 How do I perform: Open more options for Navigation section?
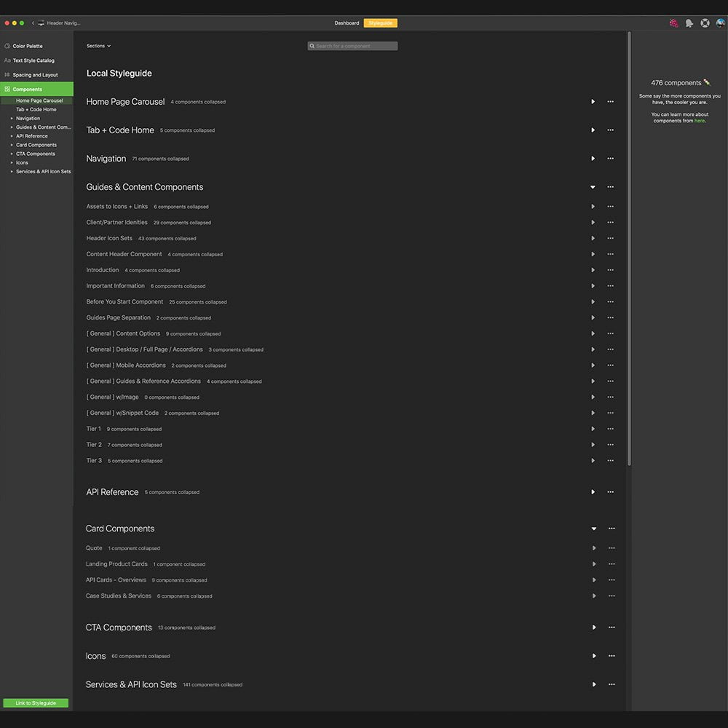pos(610,159)
